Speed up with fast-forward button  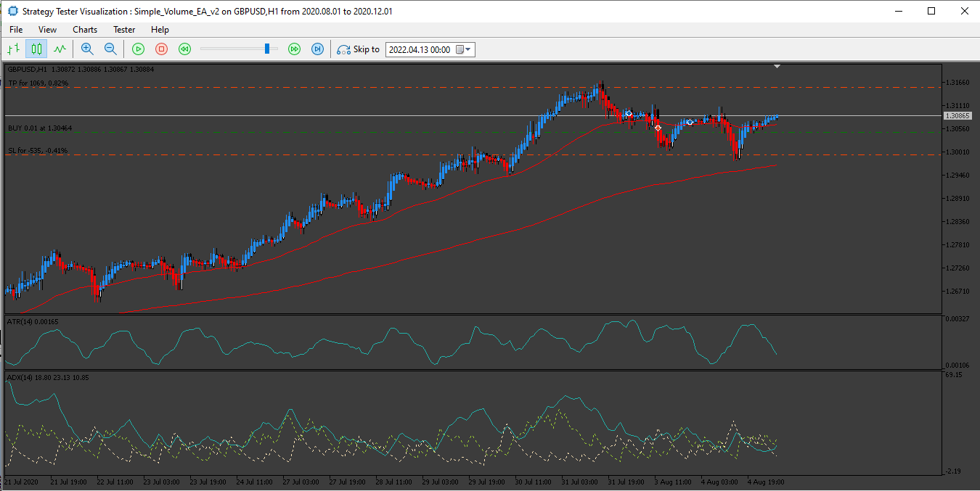coord(294,49)
